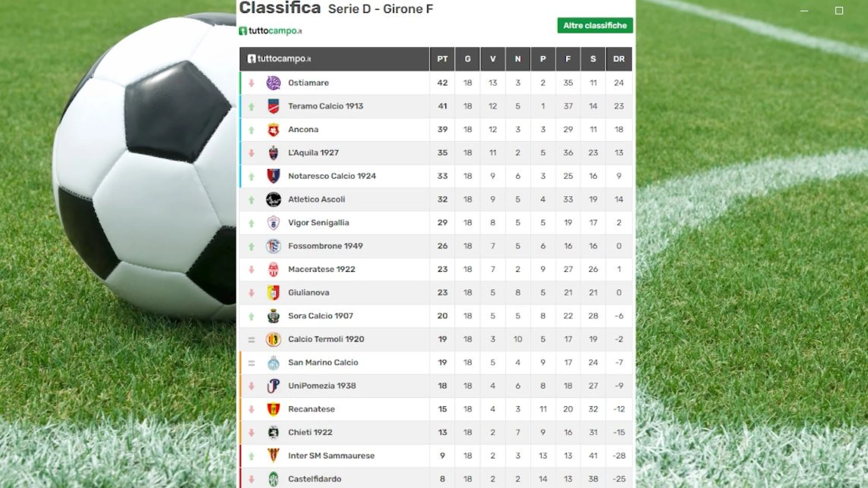Select the DR column header
Viewport: 868px width, 488px height.
click(x=618, y=59)
